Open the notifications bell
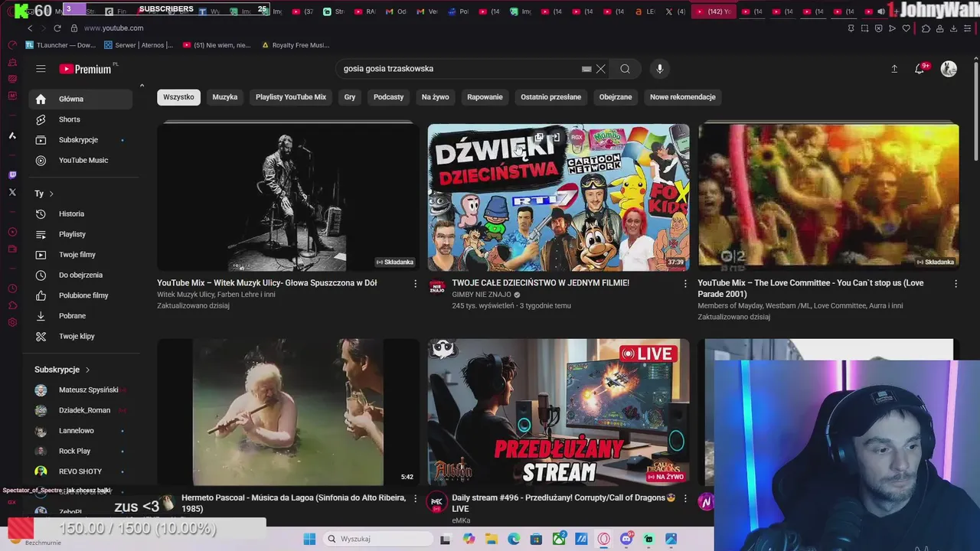980x551 pixels. click(920, 69)
